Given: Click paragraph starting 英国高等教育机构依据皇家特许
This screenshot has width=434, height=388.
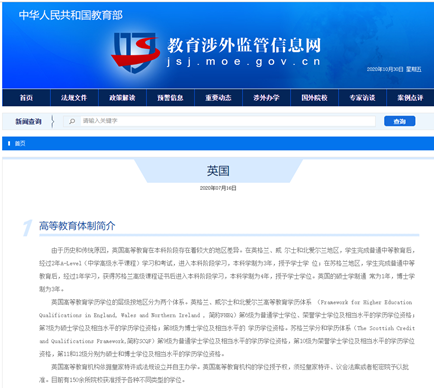Looking at the screenshot, I should point(224,373).
